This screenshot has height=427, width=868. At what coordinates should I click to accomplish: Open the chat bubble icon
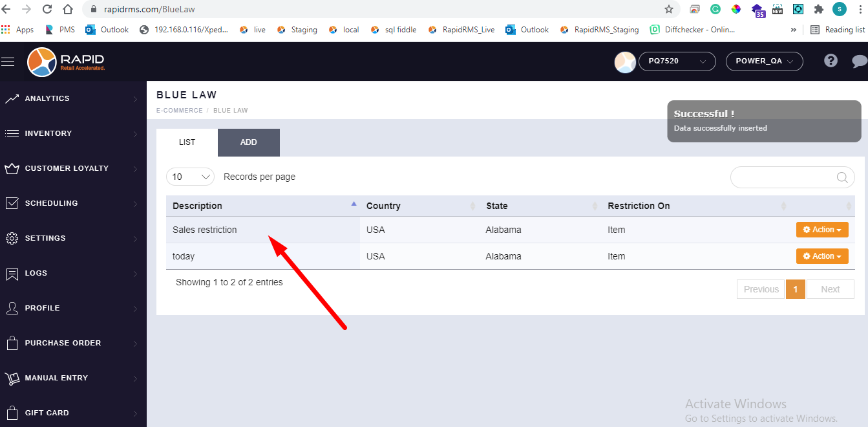(859, 61)
